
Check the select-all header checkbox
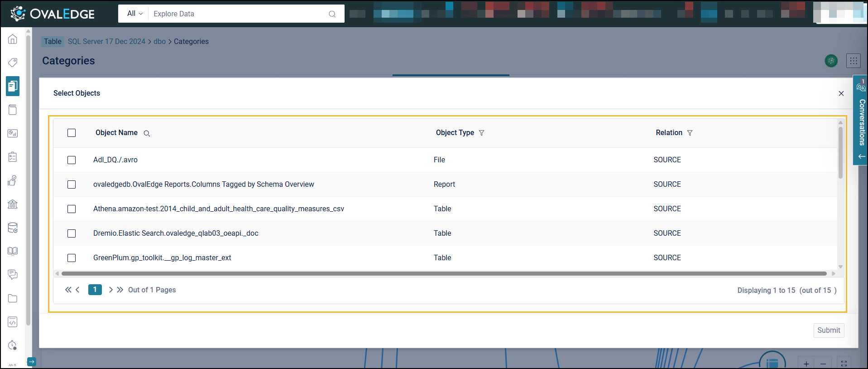pyautogui.click(x=72, y=133)
